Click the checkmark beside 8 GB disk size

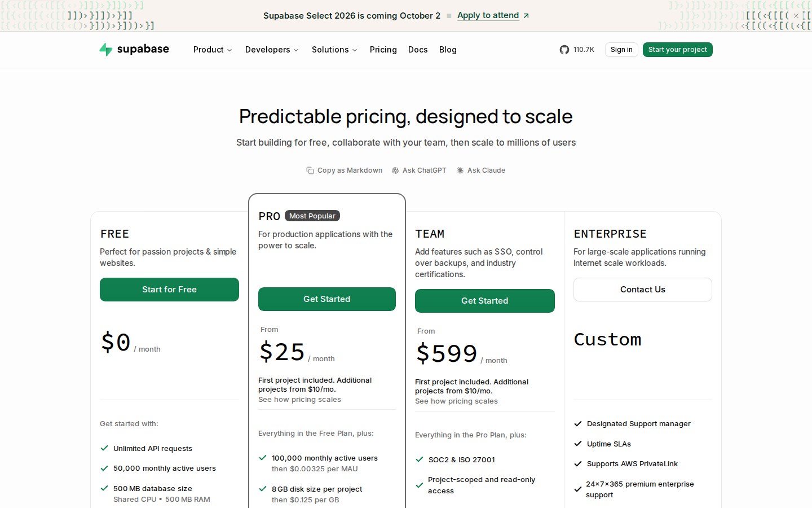pyautogui.click(x=263, y=489)
